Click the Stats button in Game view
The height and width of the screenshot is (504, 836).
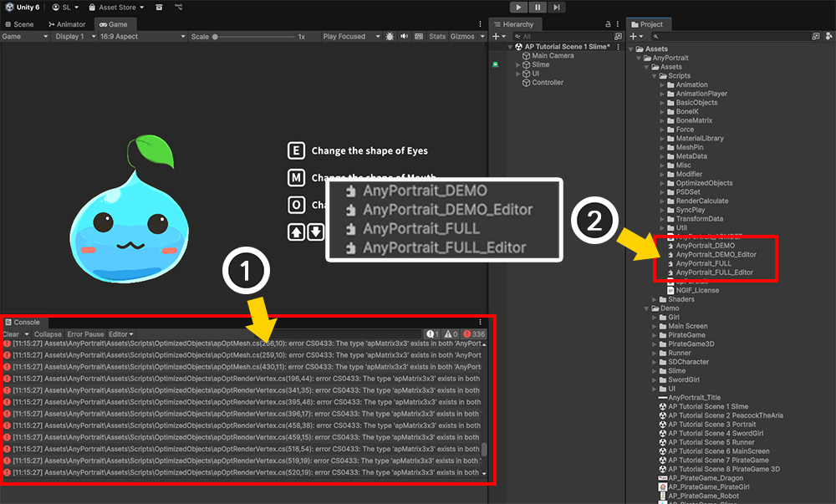[x=437, y=37]
